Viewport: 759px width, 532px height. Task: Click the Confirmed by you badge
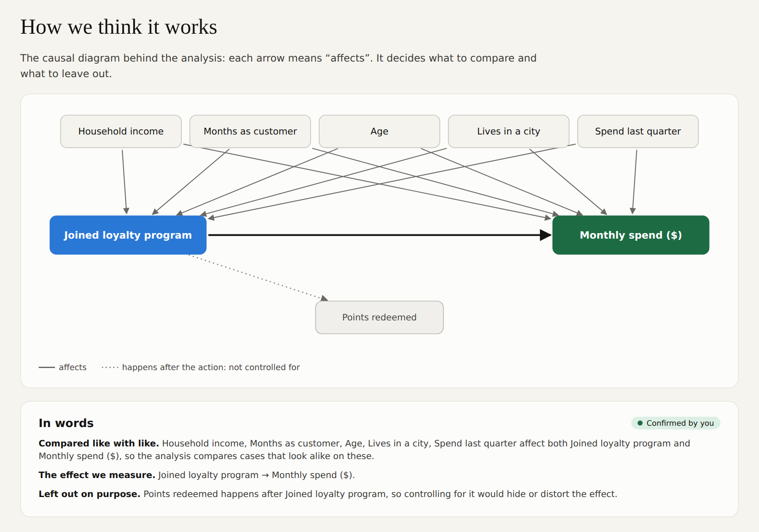click(676, 423)
